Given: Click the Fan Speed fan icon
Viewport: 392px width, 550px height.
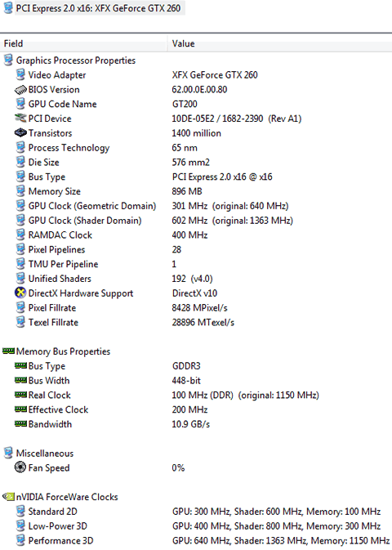Looking at the screenshot, I should click(20, 467).
